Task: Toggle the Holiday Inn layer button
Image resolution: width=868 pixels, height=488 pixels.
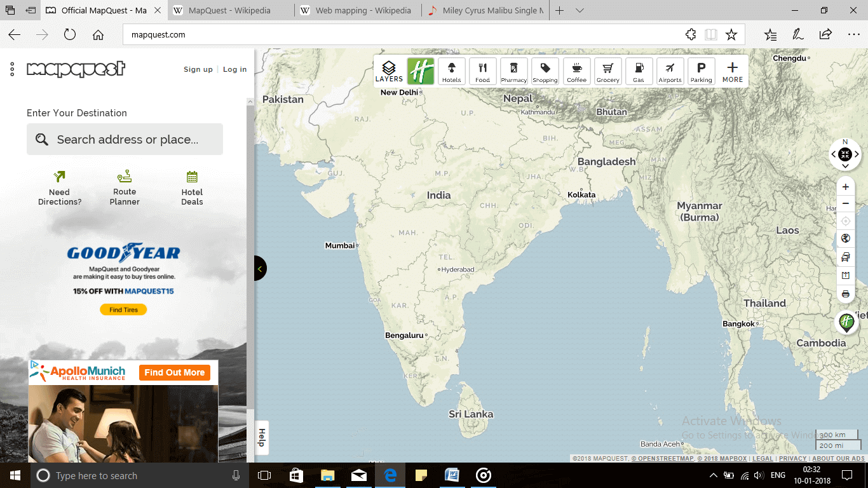Action: [420, 71]
